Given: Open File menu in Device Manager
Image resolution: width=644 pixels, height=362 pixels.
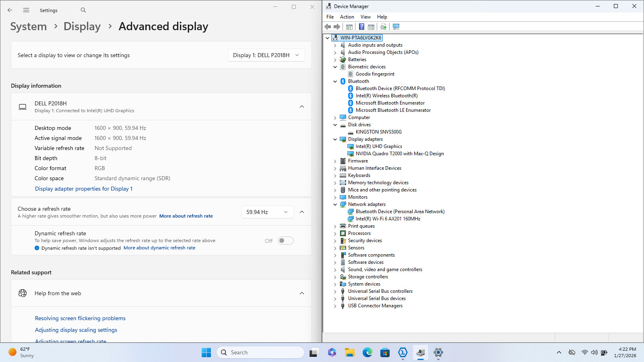Looking at the screenshot, I should [330, 17].
